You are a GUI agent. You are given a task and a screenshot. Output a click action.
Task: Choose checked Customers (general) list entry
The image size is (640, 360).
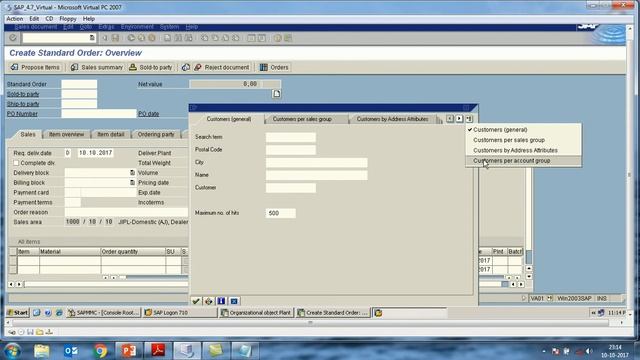tap(524, 130)
